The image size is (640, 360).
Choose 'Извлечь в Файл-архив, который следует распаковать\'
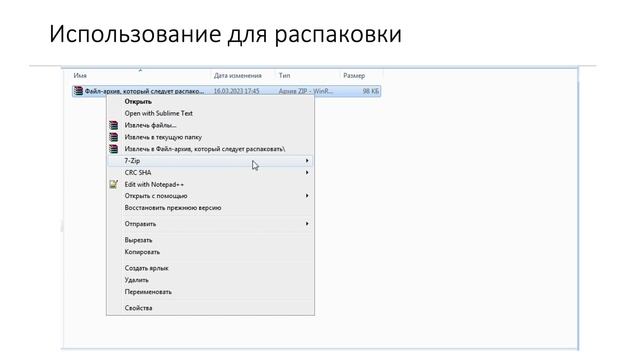205,149
